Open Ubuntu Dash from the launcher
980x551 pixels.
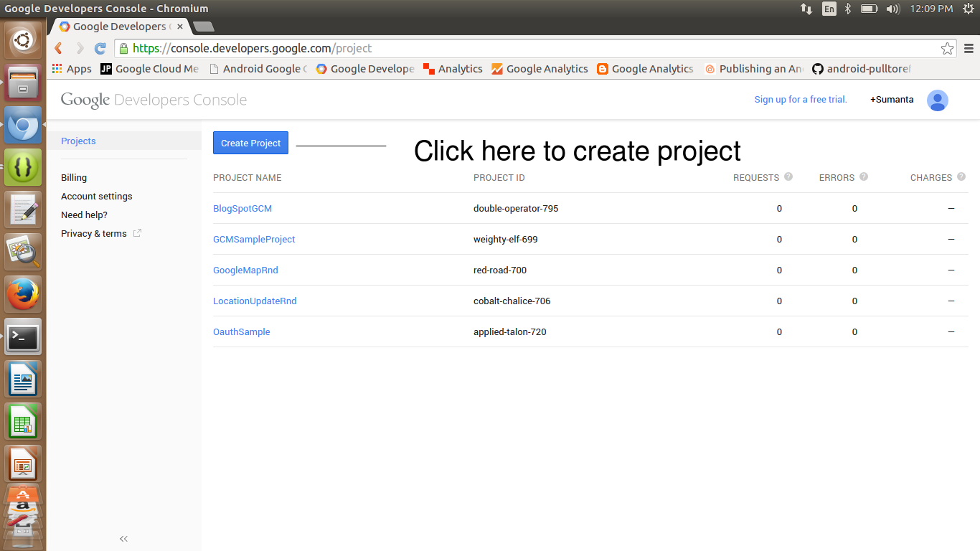[x=23, y=39]
